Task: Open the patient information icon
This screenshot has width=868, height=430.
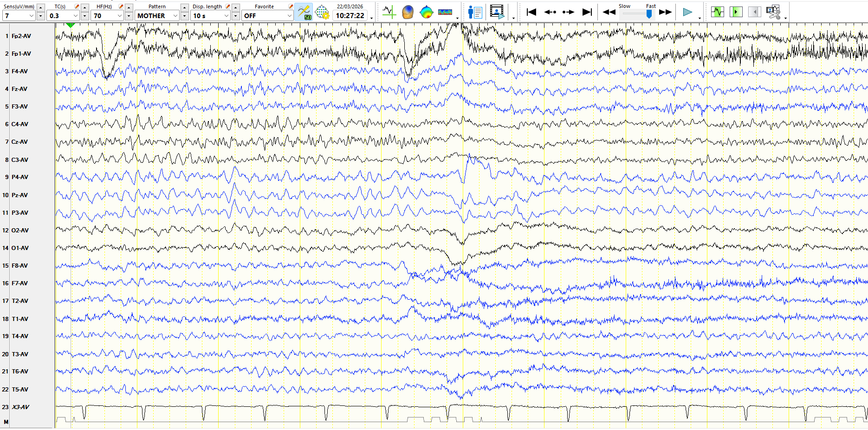Action: click(475, 12)
